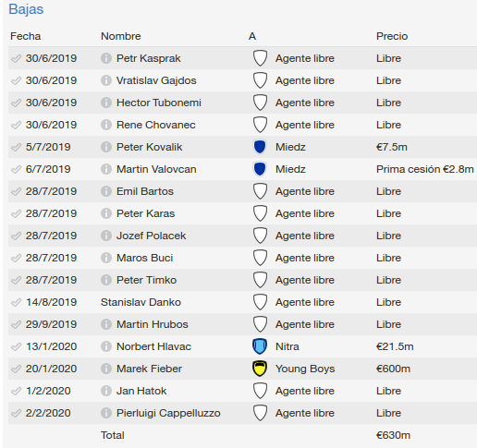This screenshot has height=448, width=477.
Task: Open info icon beside Pierluigi Cappelluzzo
Action: point(106,413)
